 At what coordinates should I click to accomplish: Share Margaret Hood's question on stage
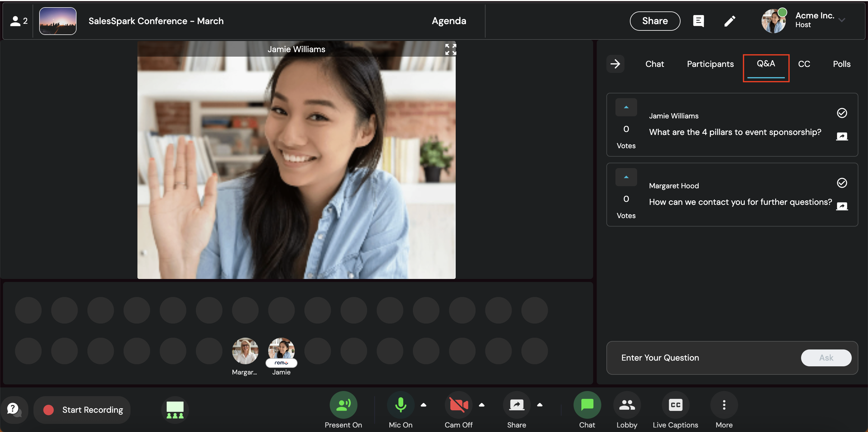click(841, 206)
